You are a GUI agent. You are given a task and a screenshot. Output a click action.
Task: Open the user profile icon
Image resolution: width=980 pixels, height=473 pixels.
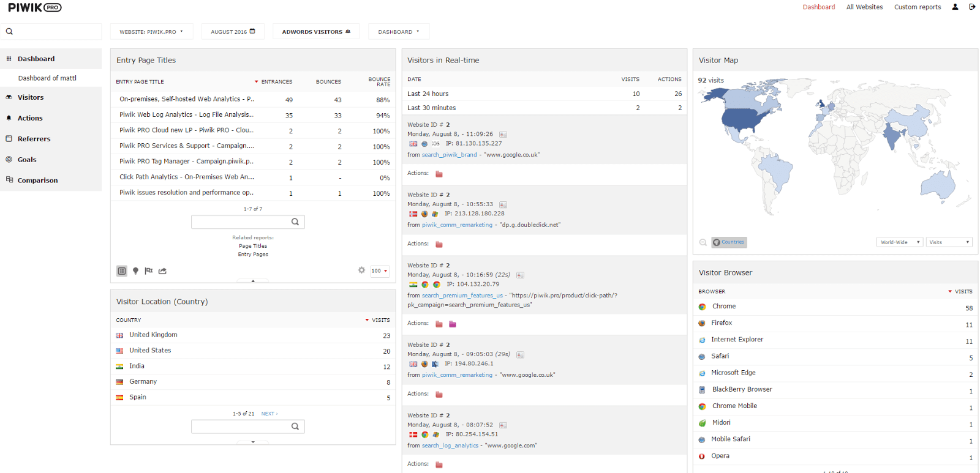pos(955,7)
